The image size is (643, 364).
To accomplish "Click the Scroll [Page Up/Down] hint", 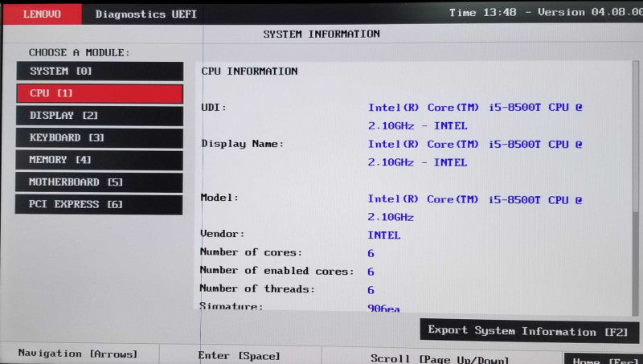I will coord(440,358).
